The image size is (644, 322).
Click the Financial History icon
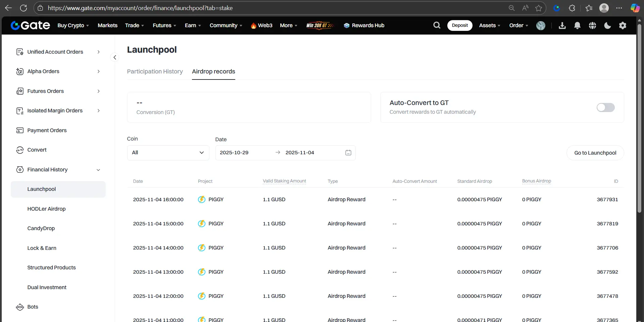20,170
